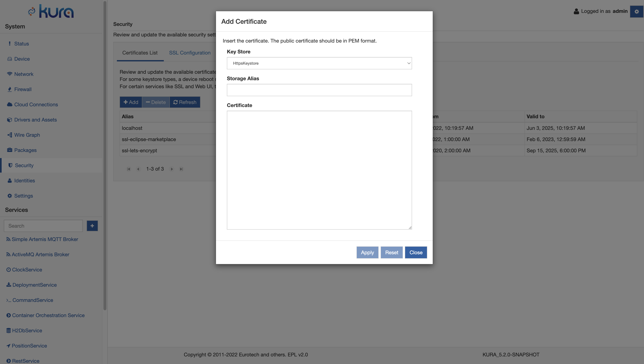Select the HttpsKeystore key store dropdown
This screenshot has height=364, width=644.
point(319,63)
